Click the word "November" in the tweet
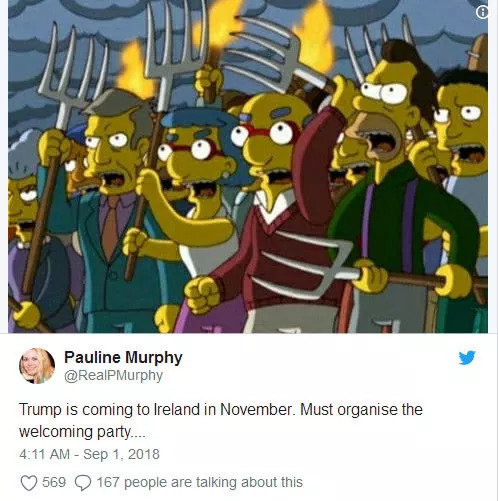Screen dimensions: 498x501 pos(257,409)
